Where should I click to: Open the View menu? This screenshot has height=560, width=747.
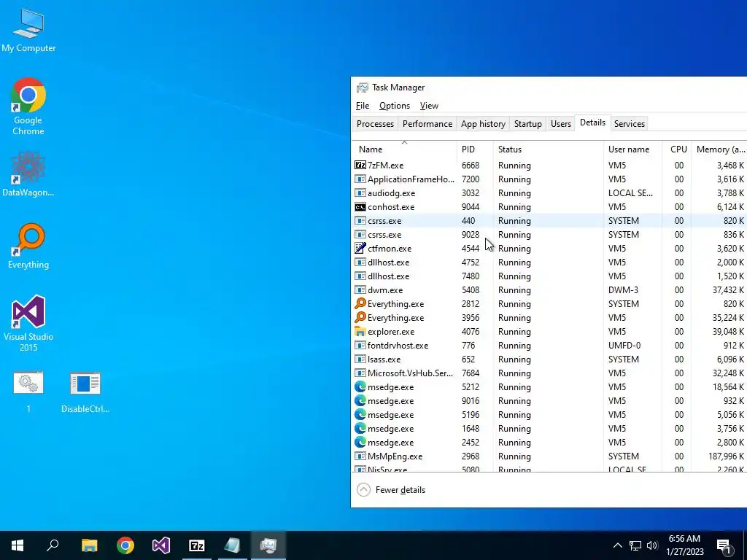tap(429, 106)
